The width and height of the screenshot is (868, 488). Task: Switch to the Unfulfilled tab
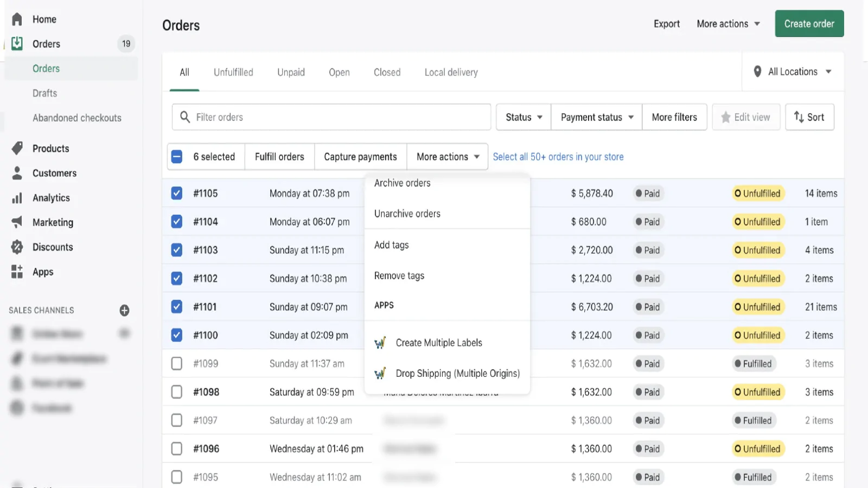click(x=233, y=72)
